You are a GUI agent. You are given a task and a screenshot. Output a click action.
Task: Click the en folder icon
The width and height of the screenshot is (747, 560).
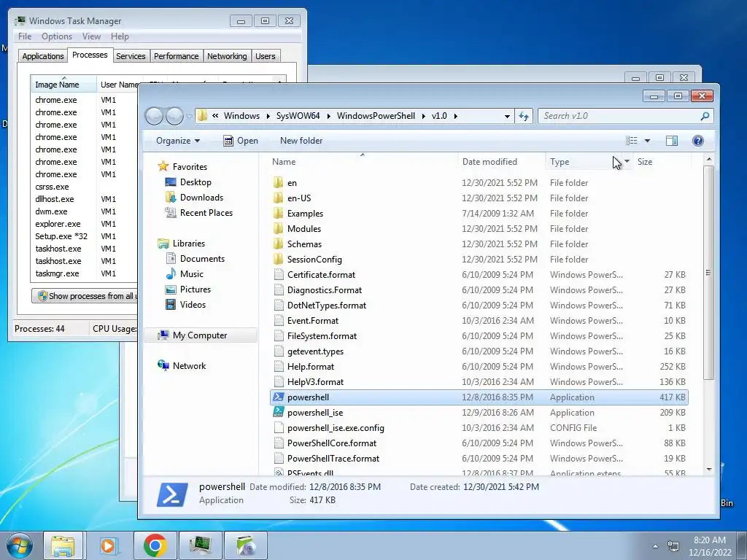[279, 183]
